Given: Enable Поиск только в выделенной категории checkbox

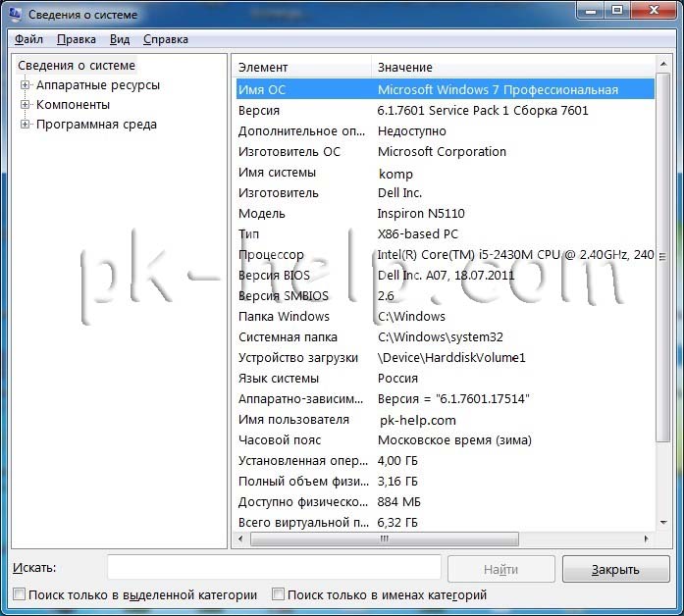Looking at the screenshot, I should [x=20, y=593].
